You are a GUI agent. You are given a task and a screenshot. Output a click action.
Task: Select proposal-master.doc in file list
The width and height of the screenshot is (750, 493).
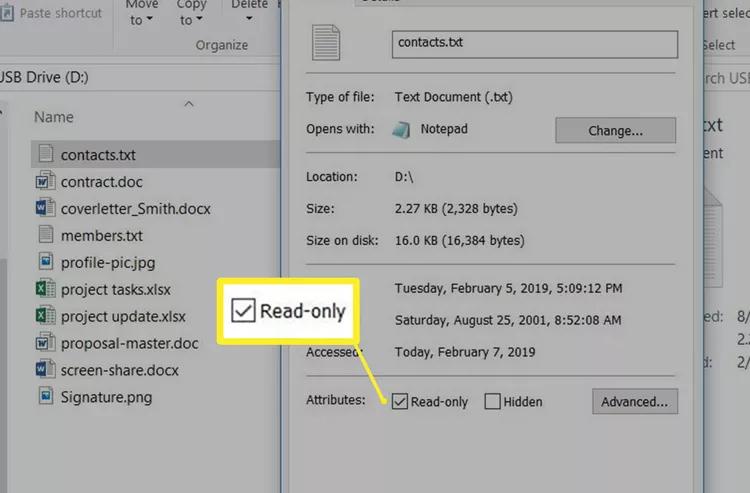(129, 343)
